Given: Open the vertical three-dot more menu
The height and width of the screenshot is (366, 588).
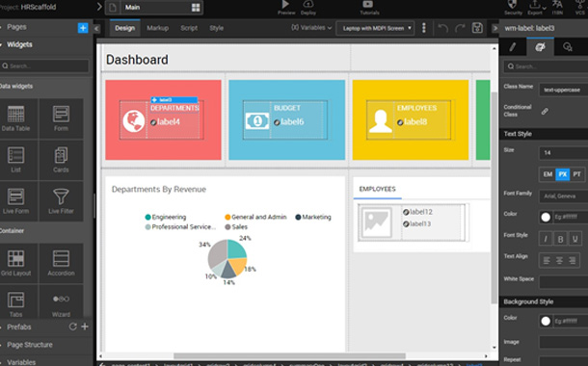Looking at the screenshot, I should (x=424, y=28).
